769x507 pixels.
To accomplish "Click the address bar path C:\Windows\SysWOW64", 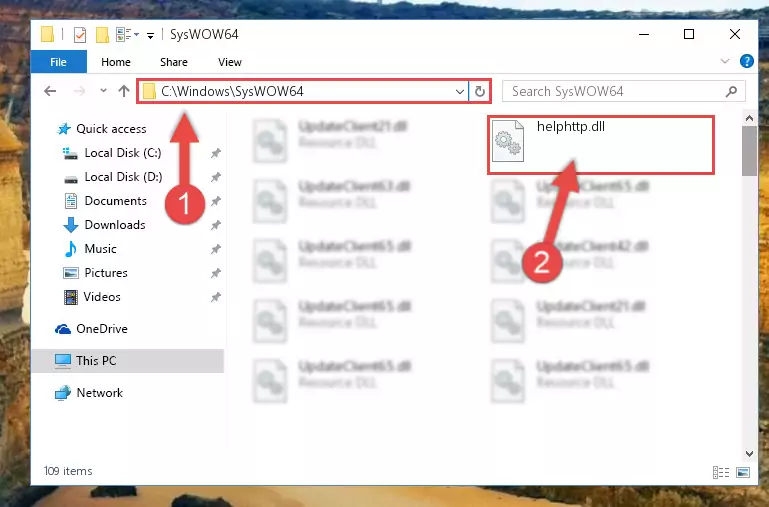I will click(x=232, y=91).
